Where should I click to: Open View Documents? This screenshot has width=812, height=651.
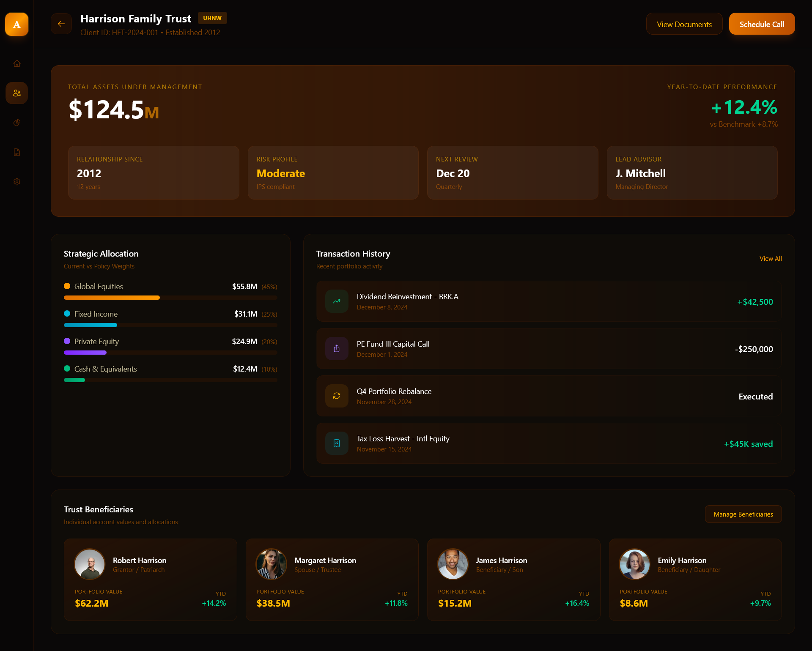click(684, 24)
